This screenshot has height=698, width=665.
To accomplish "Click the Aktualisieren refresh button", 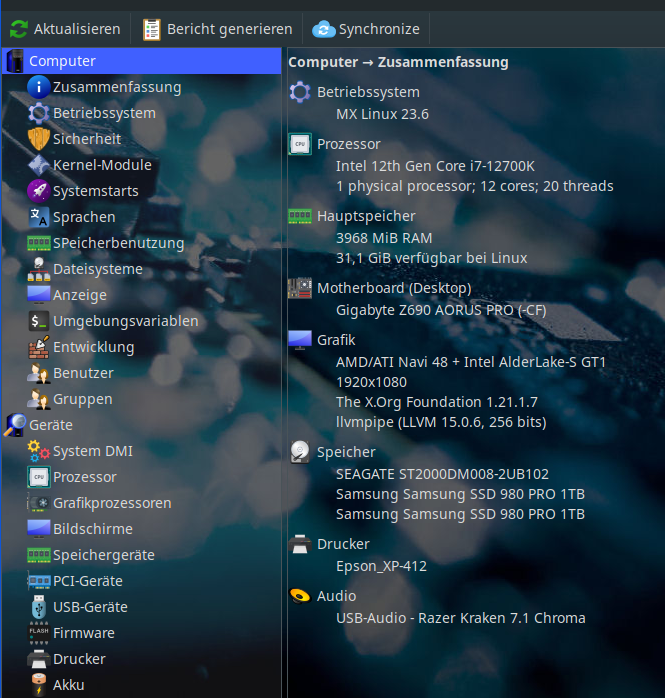I will (x=65, y=29).
